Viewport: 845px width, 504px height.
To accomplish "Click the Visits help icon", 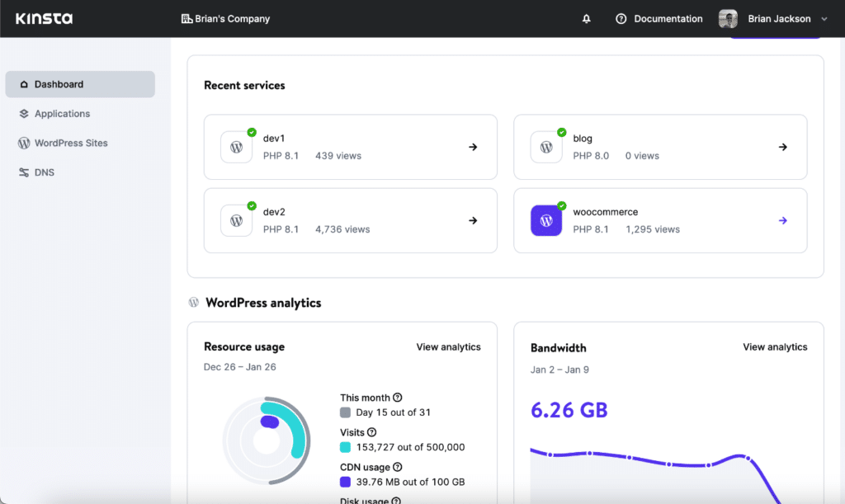I will [372, 432].
